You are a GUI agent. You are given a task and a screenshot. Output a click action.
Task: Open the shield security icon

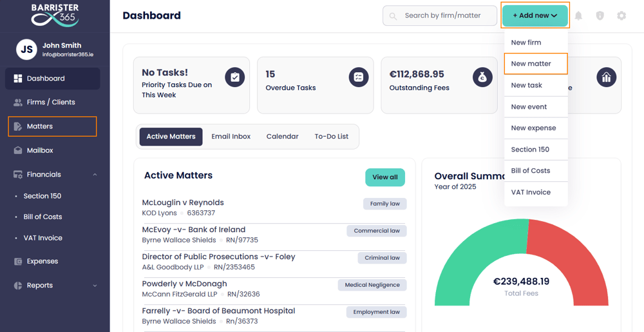click(x=600, y=15)
